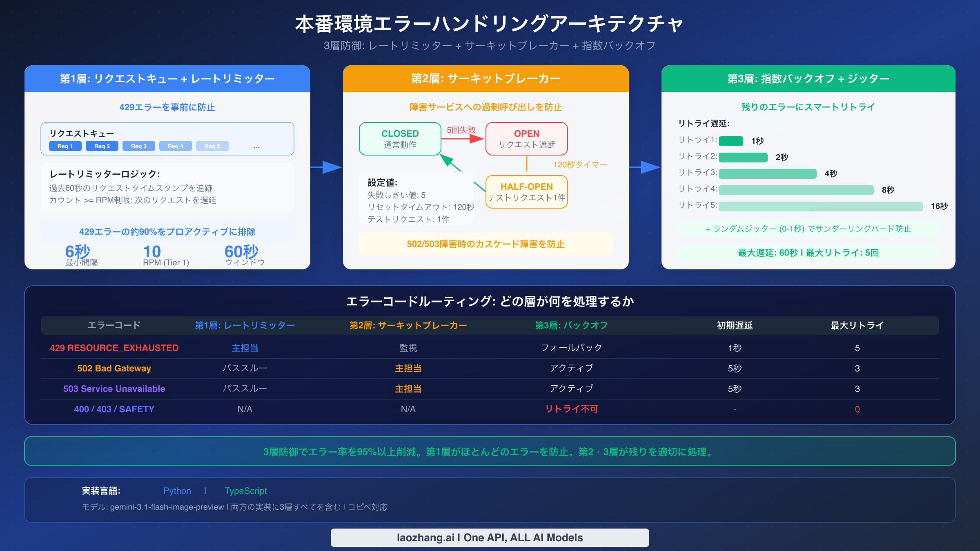Expand the 429 RESOURCE_EXHAUSTED table row
980x551 pixels.
(114, 348)
